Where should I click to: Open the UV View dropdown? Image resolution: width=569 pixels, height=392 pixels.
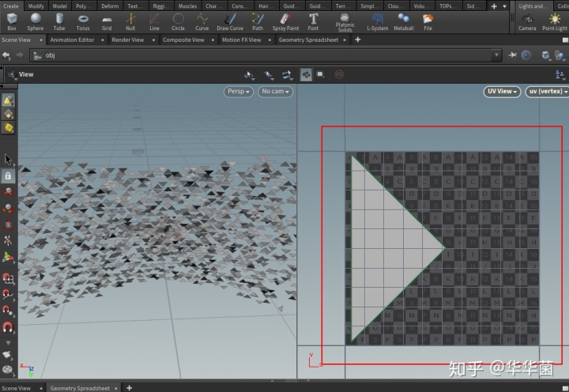click(x=502, y=92)
